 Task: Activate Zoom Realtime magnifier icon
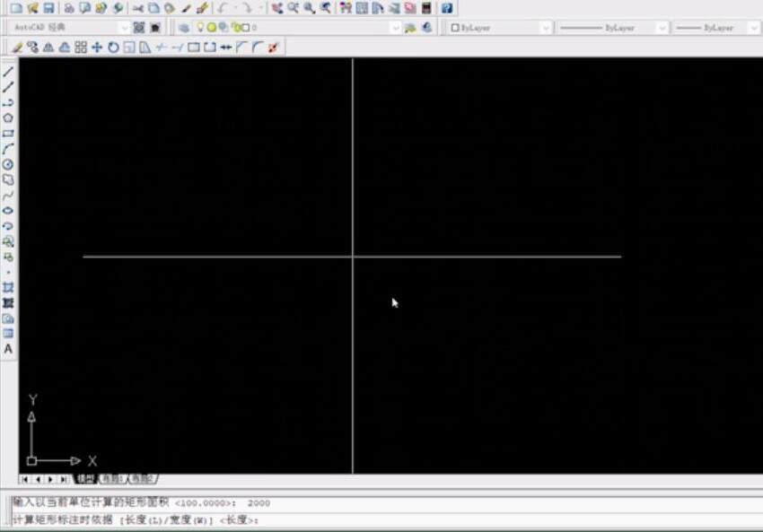[x=294, y=8]
